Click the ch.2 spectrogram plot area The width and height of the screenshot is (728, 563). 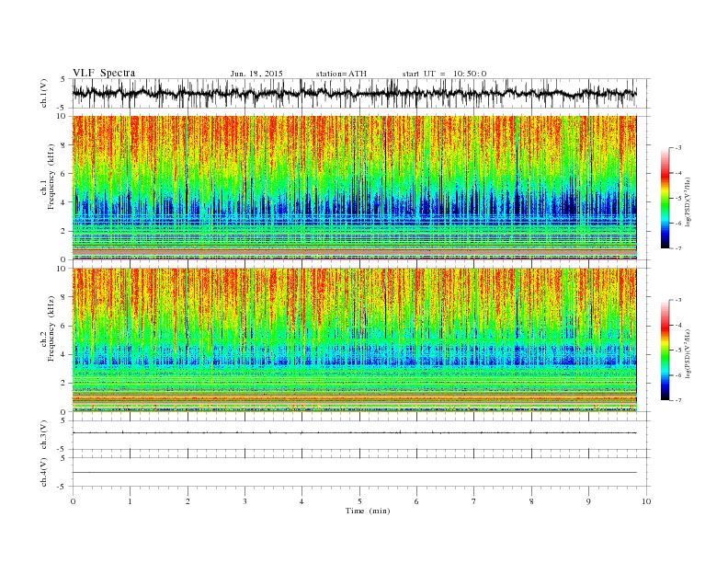coord(354,340)
